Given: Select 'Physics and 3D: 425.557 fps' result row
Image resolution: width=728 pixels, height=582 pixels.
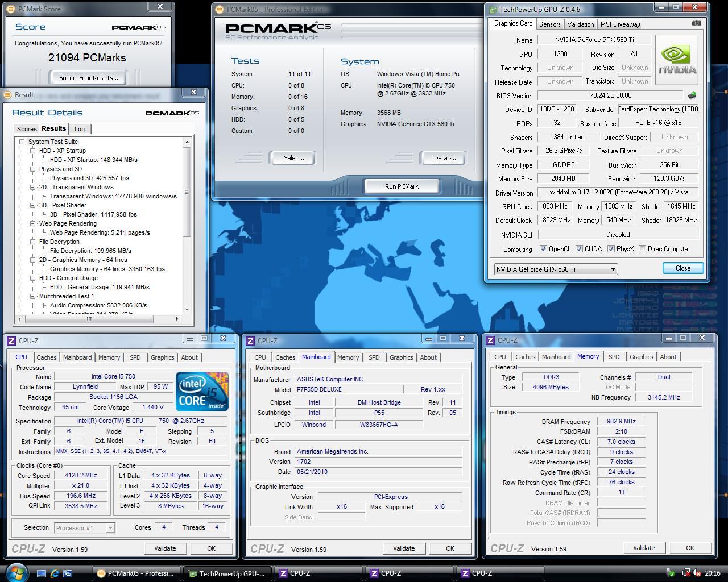Looking at the screenshot, I should point(89,178).
